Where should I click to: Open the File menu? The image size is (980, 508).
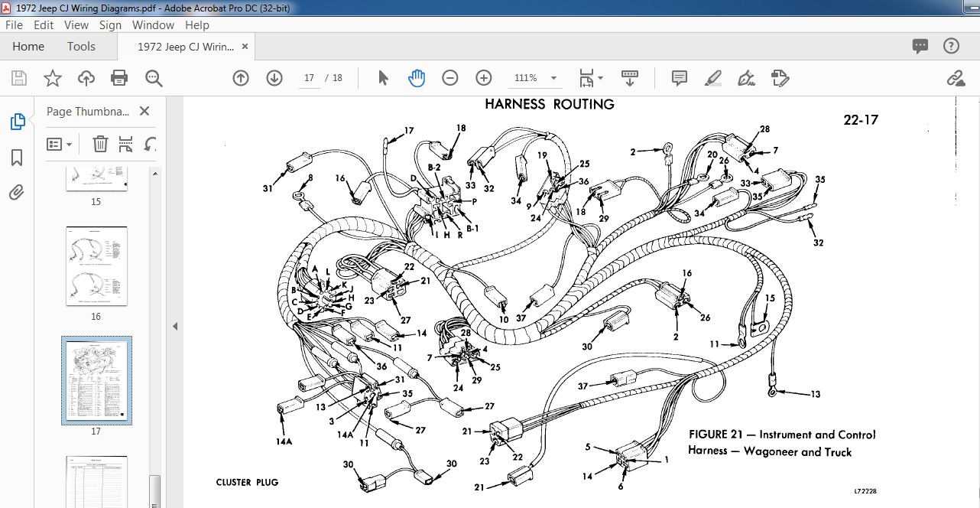(x=14, y=24)
